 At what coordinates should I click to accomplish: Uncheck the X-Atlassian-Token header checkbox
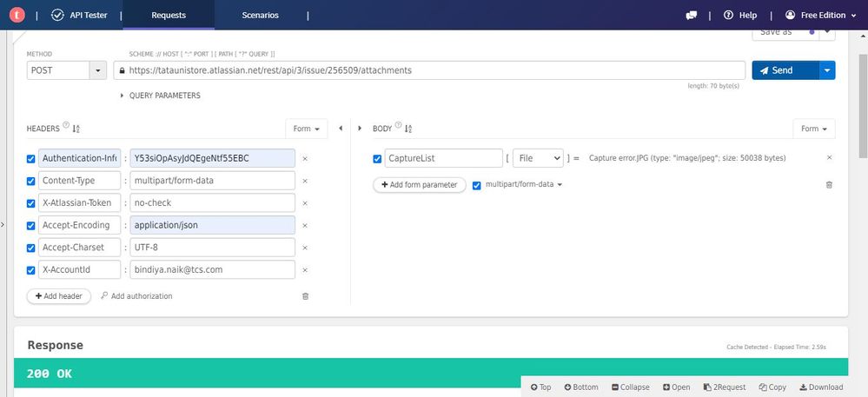click(31, 203)
